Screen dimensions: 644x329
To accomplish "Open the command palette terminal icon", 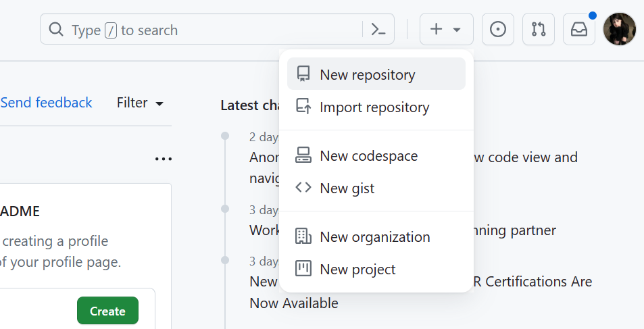I will (378, 30).
